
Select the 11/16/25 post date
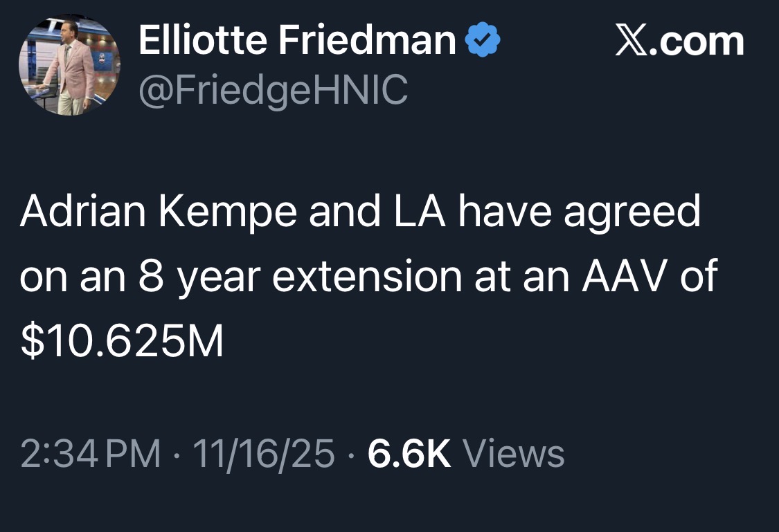coord(263,455)
